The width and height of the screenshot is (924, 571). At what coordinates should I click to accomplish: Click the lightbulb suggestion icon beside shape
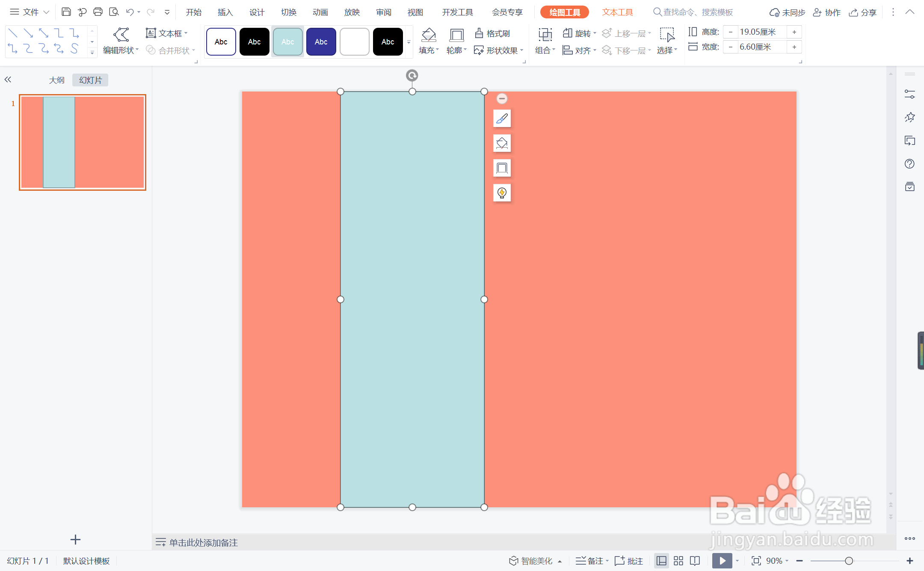pos(502,193)
